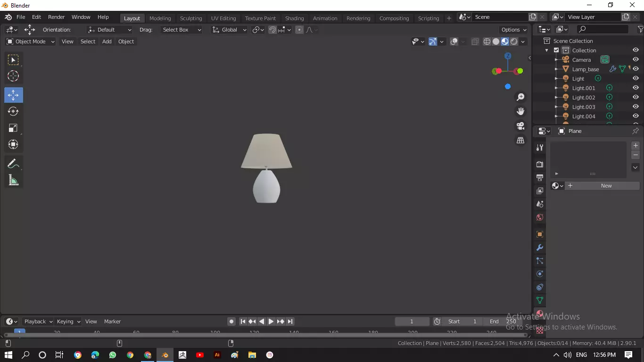Open the Keying dropdown in timeline

[68, 321]
